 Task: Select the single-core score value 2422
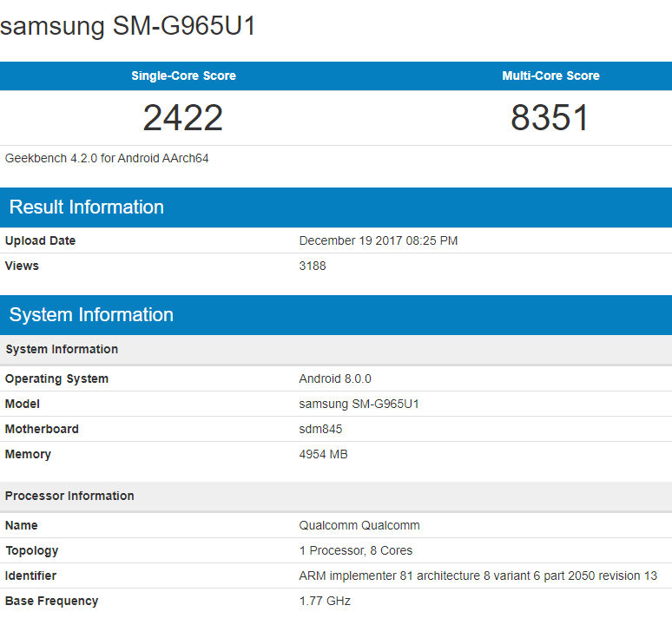183,118
